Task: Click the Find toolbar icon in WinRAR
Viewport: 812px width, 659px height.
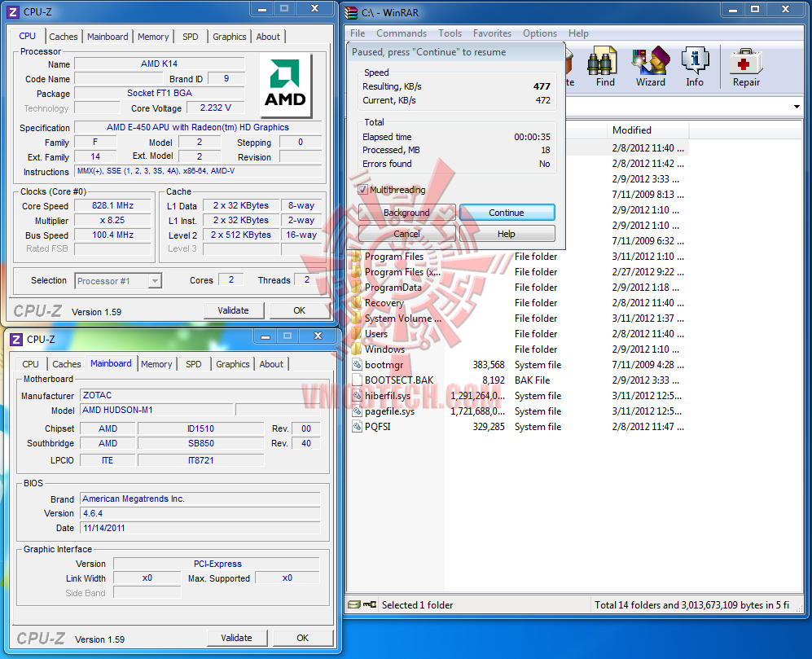Action: tap(604, 67)
